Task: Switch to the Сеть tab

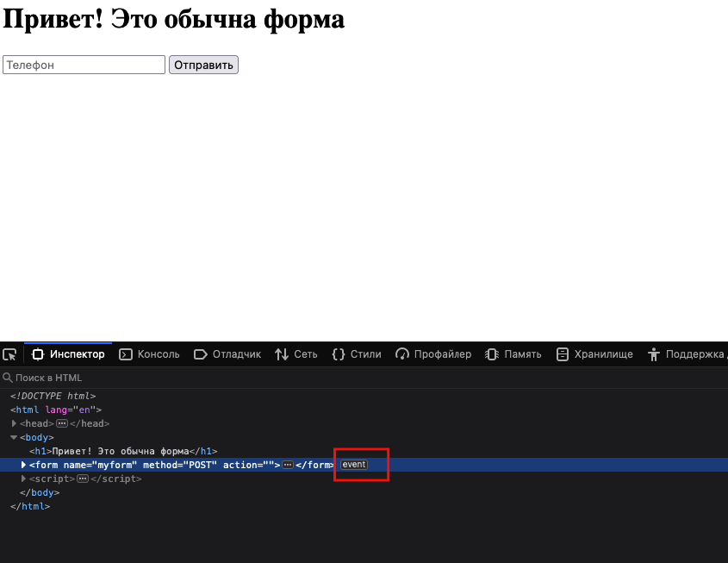Action: click(296, 354)
